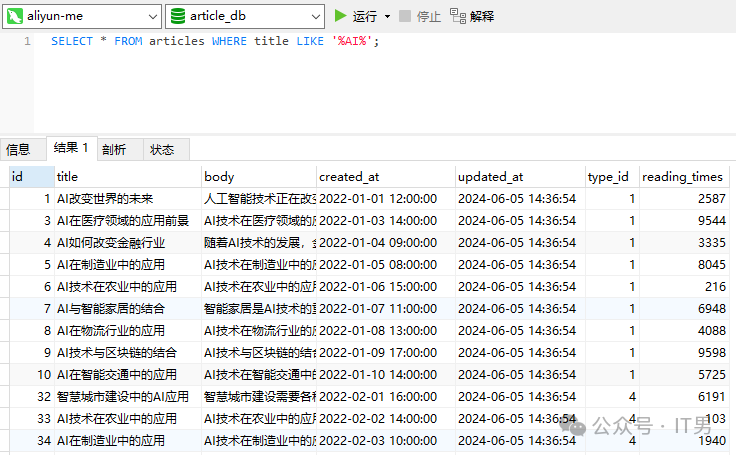
Task: Select title cell in row id 34
Action: click(x=128, y=441)
